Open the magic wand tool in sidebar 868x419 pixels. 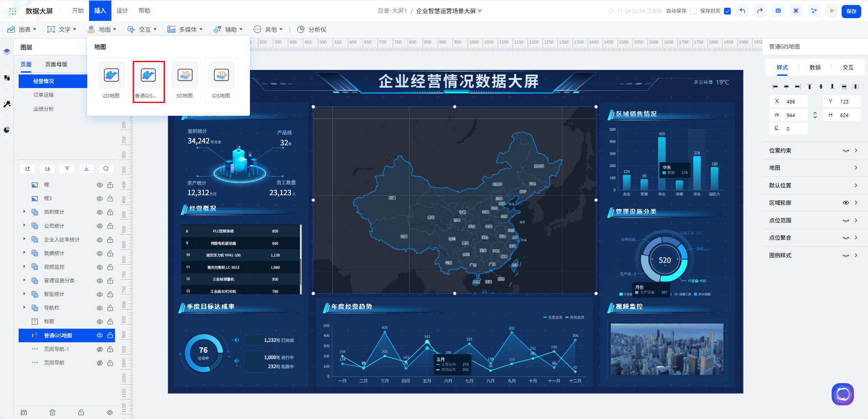[7, 104]
